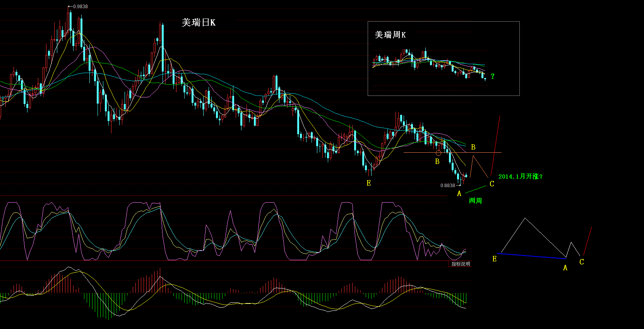Select the green 2014.1月开涨? annotation
The width and height of the screenshot is (644, 329).
pos(521,176)
